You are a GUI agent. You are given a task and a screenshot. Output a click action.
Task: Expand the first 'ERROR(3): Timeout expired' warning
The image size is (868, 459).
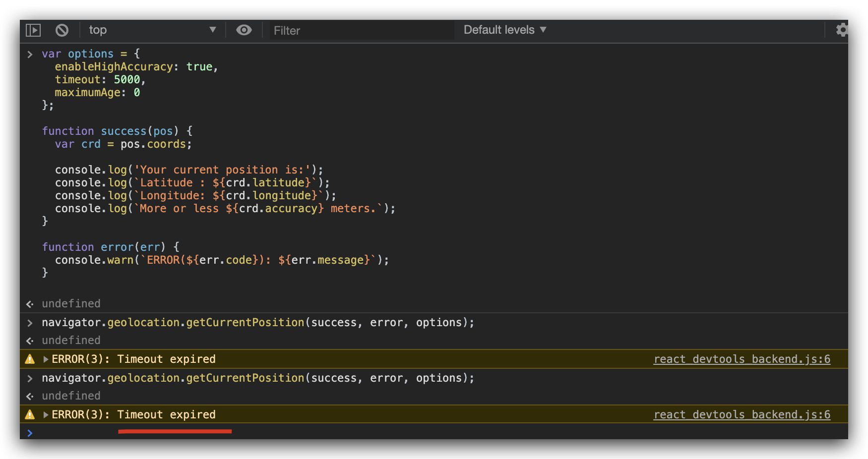pyautogui.click(x=46, y=359)
